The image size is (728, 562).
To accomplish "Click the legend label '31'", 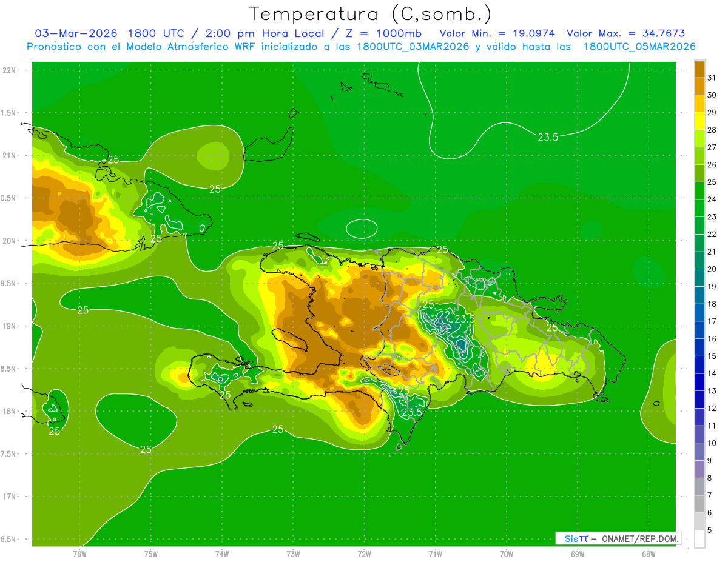I will click(712, 77).
